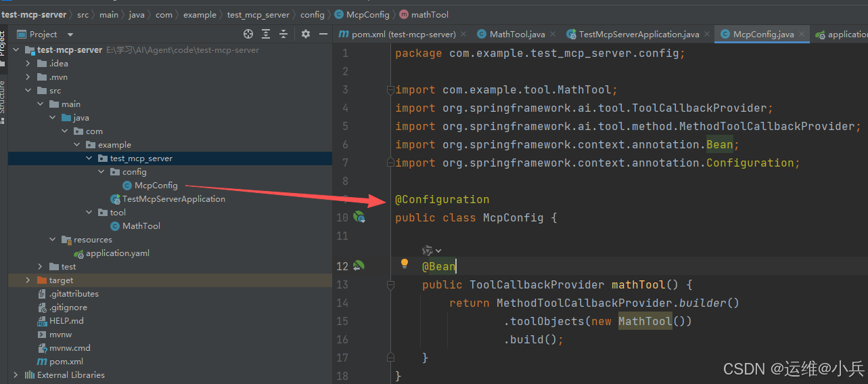
Task: Switch to the application tab at right edge
Action: [x=840, y=34]
